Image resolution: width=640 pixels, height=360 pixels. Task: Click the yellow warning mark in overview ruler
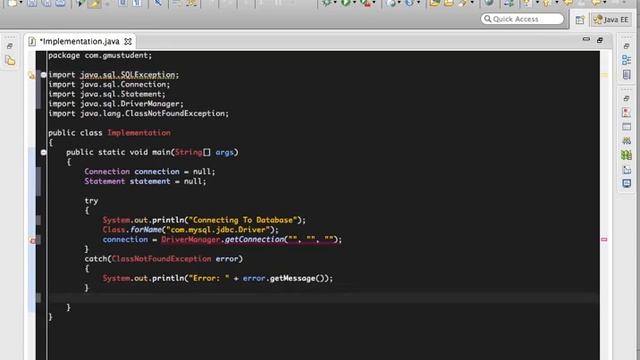(604, 75)
